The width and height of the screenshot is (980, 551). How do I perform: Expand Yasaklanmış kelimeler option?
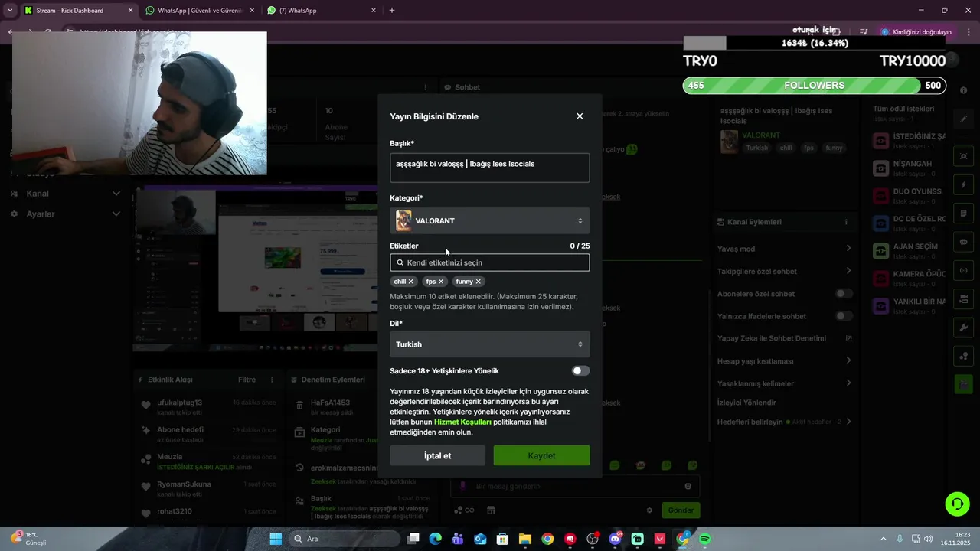tap(848, 383)
